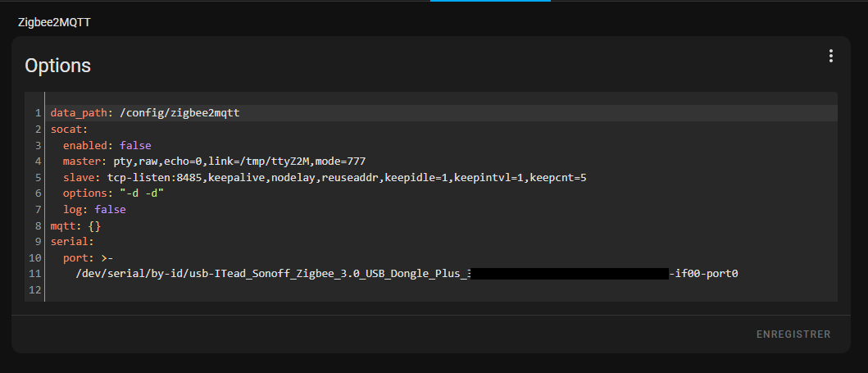868x373 pixels.
Task: Click the -if00-port0 suffix text
Action: click(x=704, y=274)
